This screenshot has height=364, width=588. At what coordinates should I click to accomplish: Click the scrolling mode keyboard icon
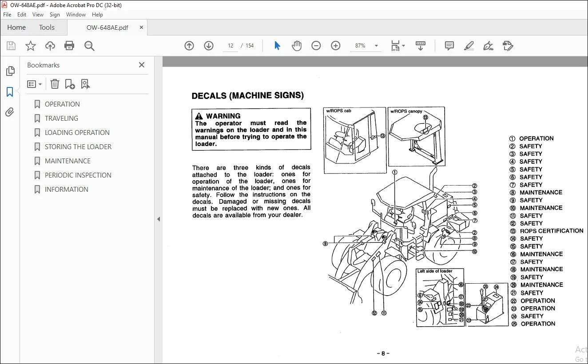[421, 46]
